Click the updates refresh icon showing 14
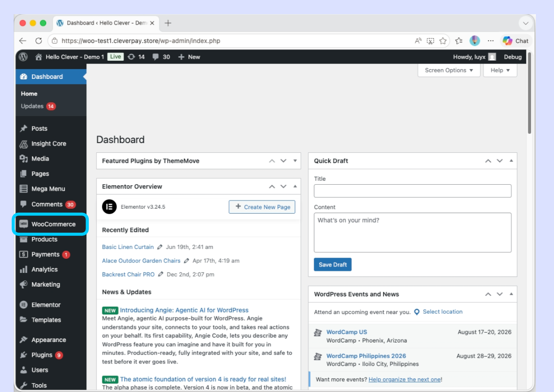Image resolution: width=554 pixels, height=392 pixels. 131,57
